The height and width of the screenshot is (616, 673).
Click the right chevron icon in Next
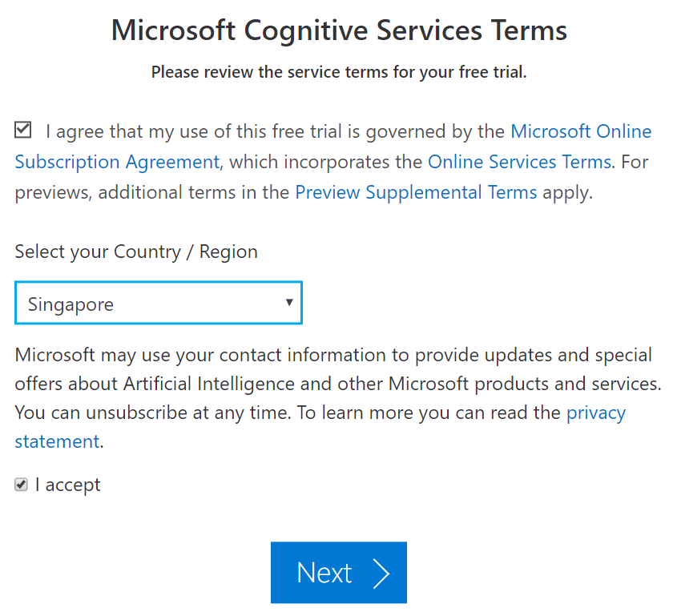[381, 573]
